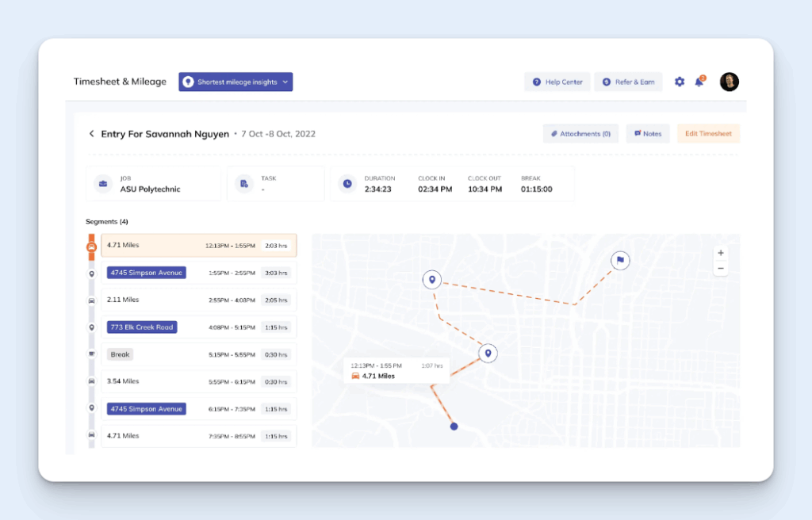The height and width of the screenshot is (520, 812).
Task: Zoom in on the map
Action: [x=720, y=253]
